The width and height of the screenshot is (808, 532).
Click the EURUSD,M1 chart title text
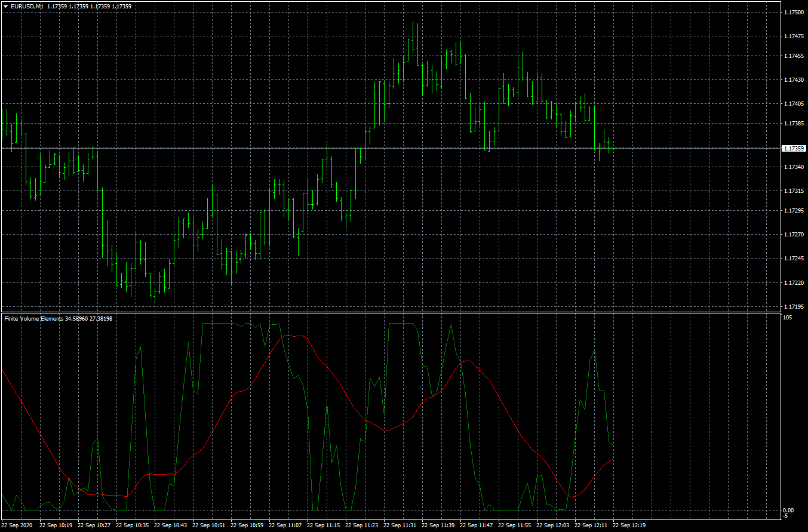(x=27, y=6)
